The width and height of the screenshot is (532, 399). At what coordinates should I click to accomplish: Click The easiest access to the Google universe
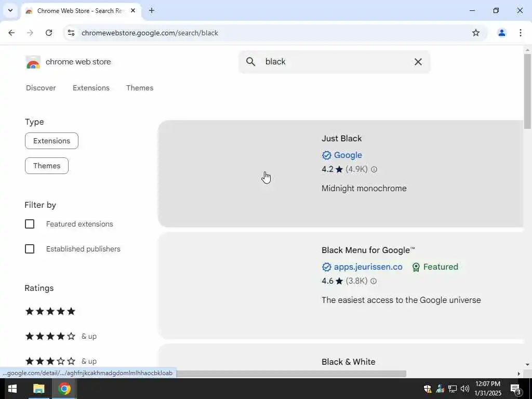pyautogui.click(x=401, y=300)
